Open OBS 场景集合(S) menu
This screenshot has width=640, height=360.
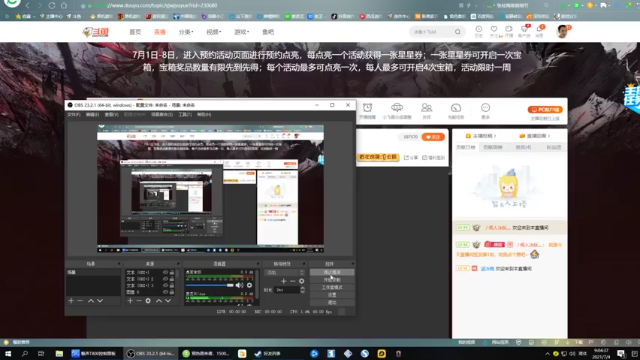162,115
